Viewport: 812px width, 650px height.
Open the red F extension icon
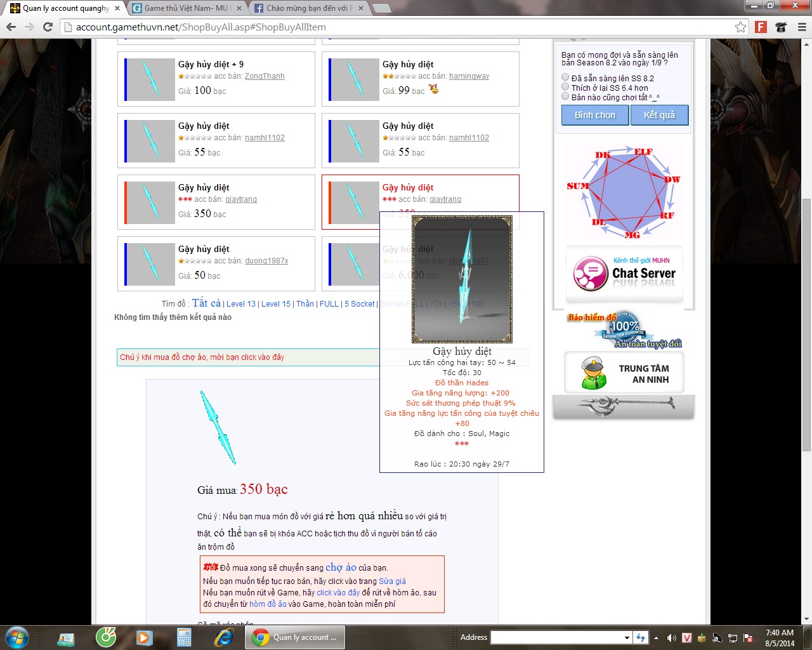click(761, 27)
